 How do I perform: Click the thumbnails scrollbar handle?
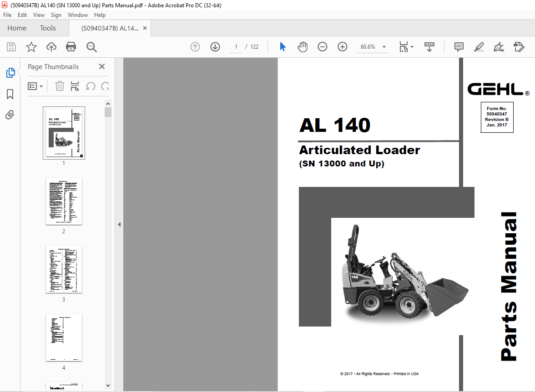click(x=108, y=112)
